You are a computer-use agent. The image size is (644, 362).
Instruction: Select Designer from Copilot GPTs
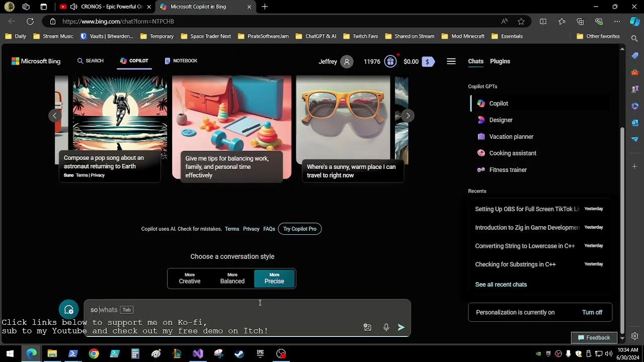coord(501,120)
